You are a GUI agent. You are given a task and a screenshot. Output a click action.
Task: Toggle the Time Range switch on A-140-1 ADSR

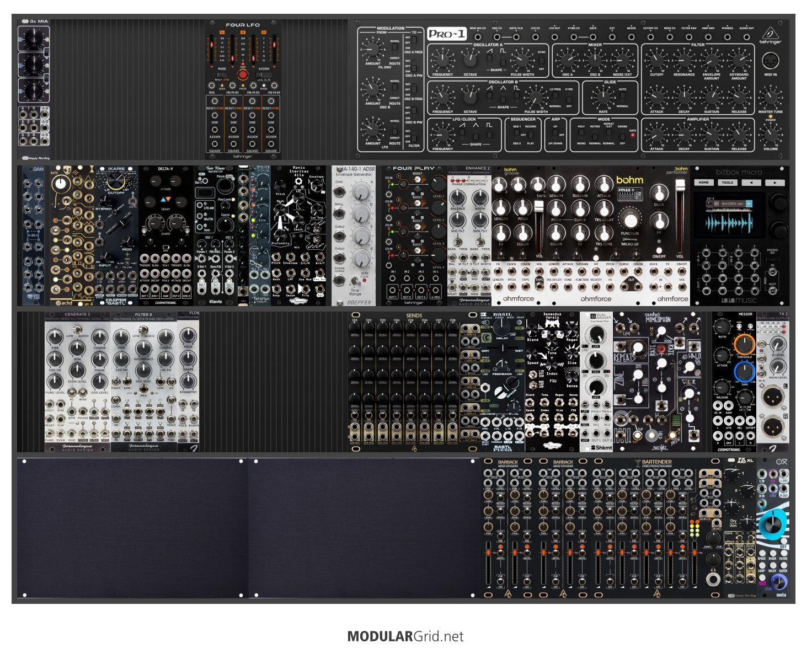(x=355, y=281)
